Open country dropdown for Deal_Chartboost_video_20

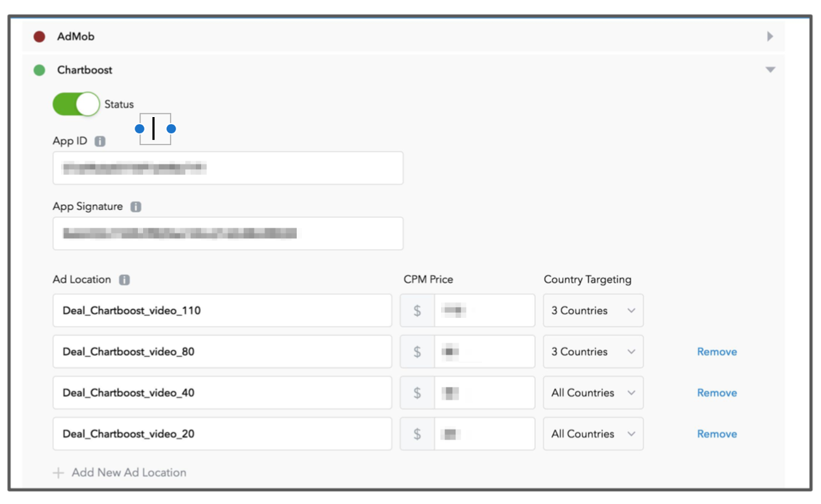coord(593,434)
